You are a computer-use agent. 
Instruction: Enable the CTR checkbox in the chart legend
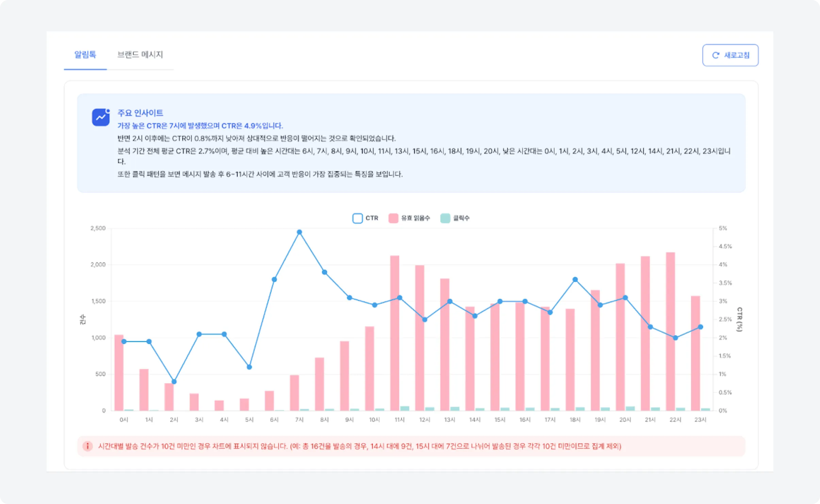coord(358,218)
